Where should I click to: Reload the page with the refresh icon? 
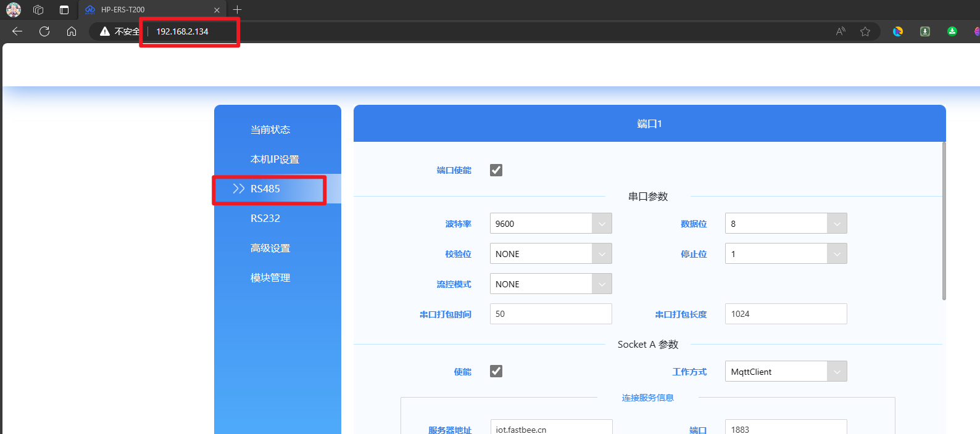coord(44,31)
